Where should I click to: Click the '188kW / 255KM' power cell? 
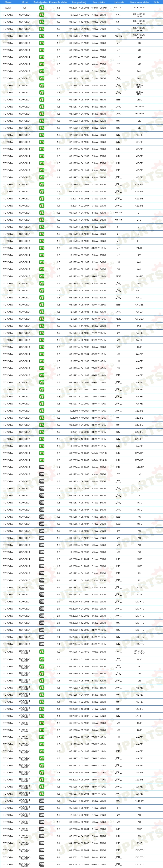click(99, 7)
